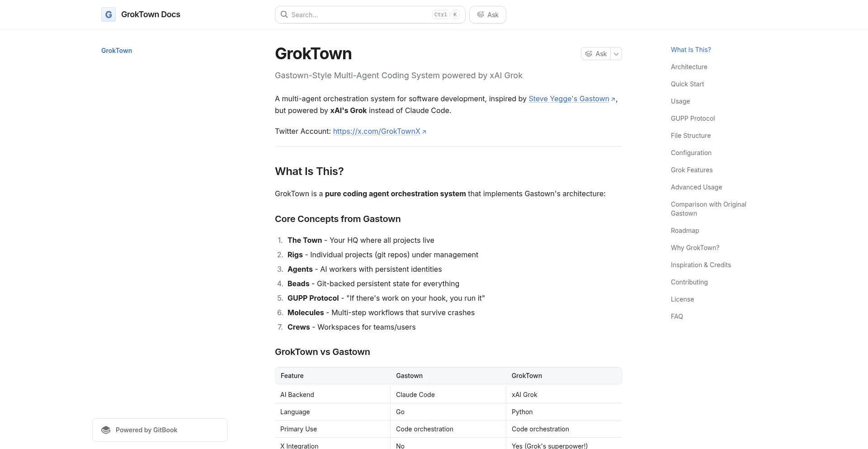This screenshot has height=449, width=868.
Task: Click the Ask AI icon in the header
Action: [x=481, y=14]
